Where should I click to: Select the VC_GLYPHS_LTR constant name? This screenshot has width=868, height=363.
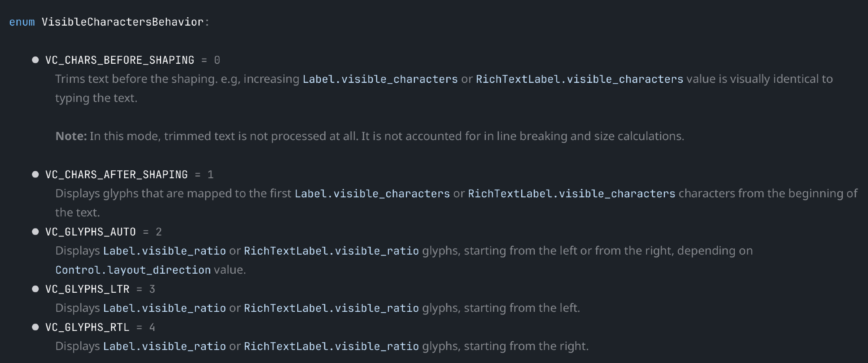click(x=87, y=289)
